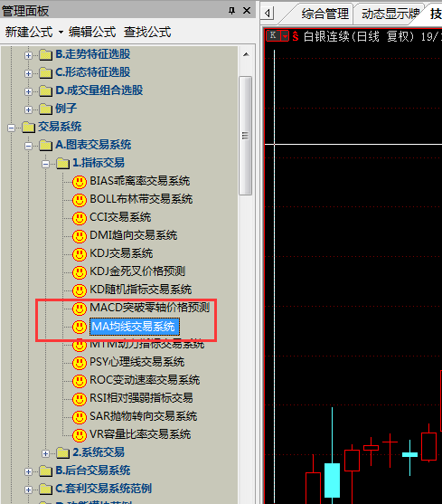
Task: Collapse the 1.指标交易 folder
Action: tap(45, 164)
